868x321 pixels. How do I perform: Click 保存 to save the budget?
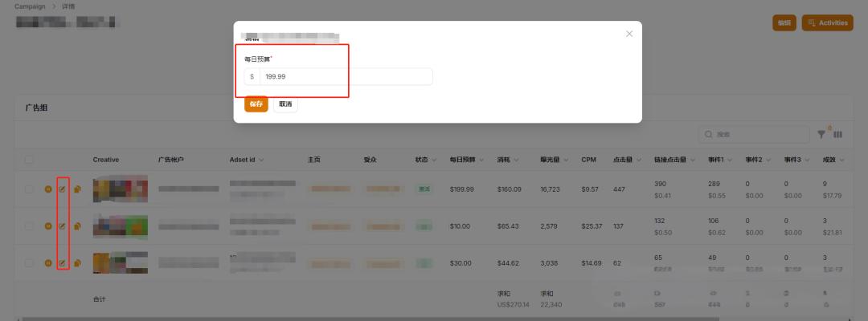pos(256,104)
